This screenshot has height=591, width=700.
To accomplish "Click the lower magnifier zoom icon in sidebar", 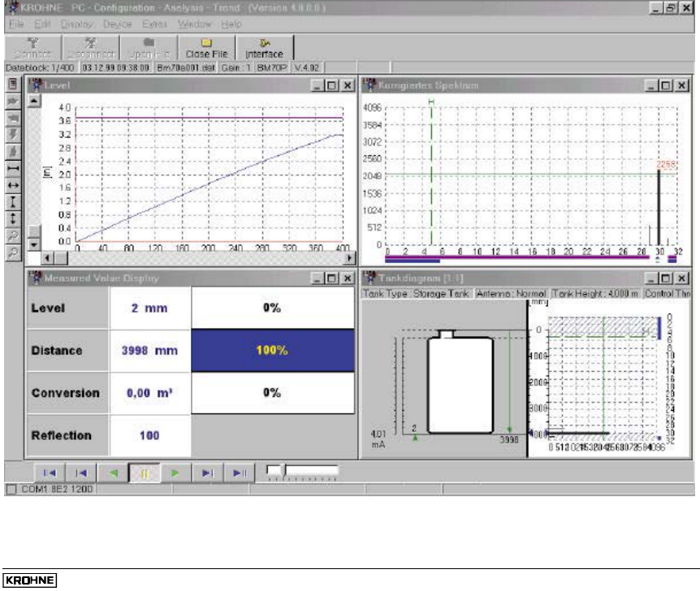I will 13,252.
